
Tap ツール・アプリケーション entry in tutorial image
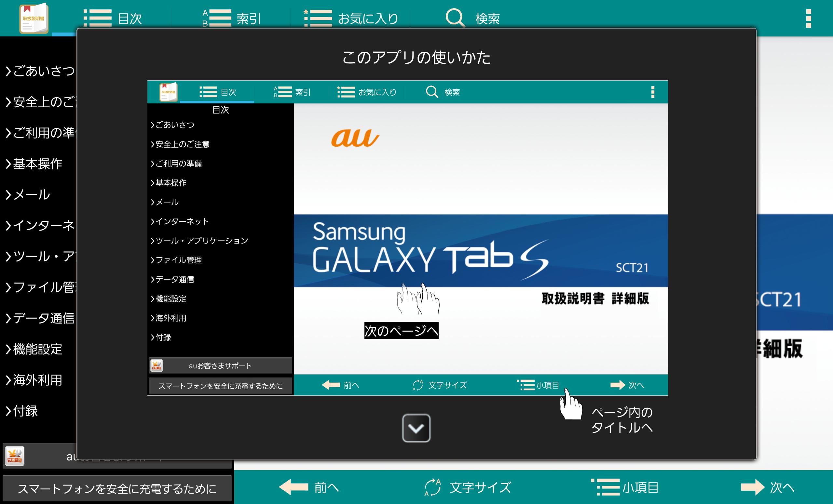(x=199, y=241)
